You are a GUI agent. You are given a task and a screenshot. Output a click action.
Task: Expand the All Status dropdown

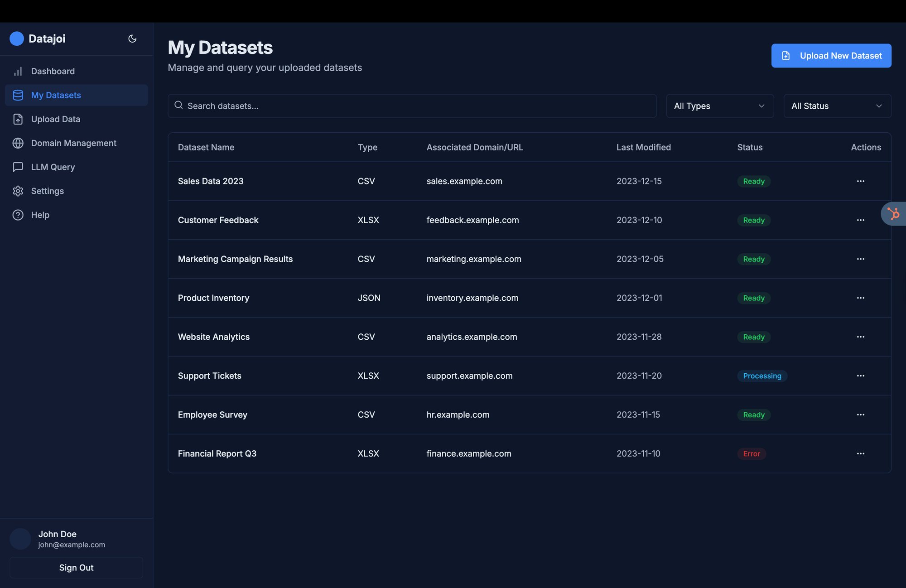[837, 106]
